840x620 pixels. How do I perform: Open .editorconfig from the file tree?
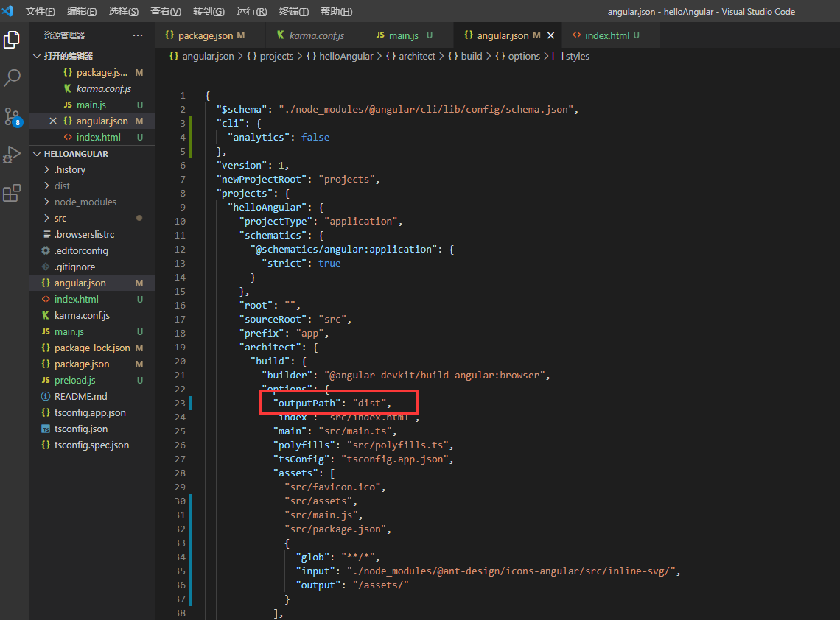92,250
